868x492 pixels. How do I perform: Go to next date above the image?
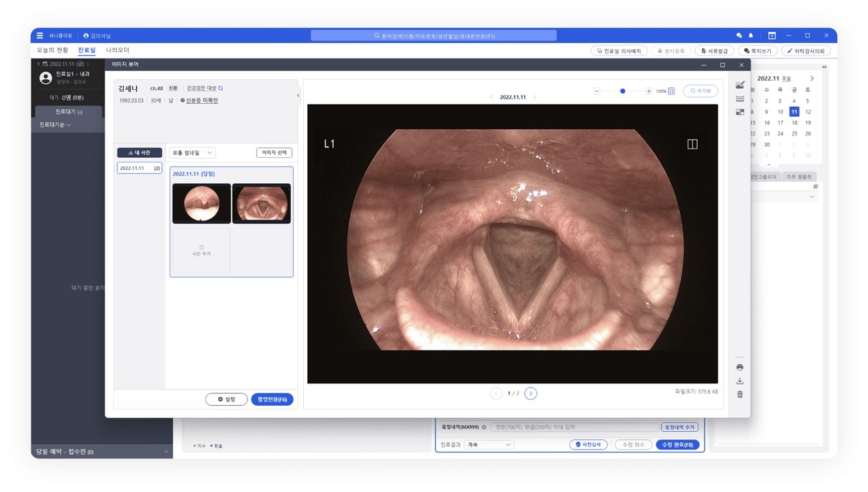[x=534, y=98]
